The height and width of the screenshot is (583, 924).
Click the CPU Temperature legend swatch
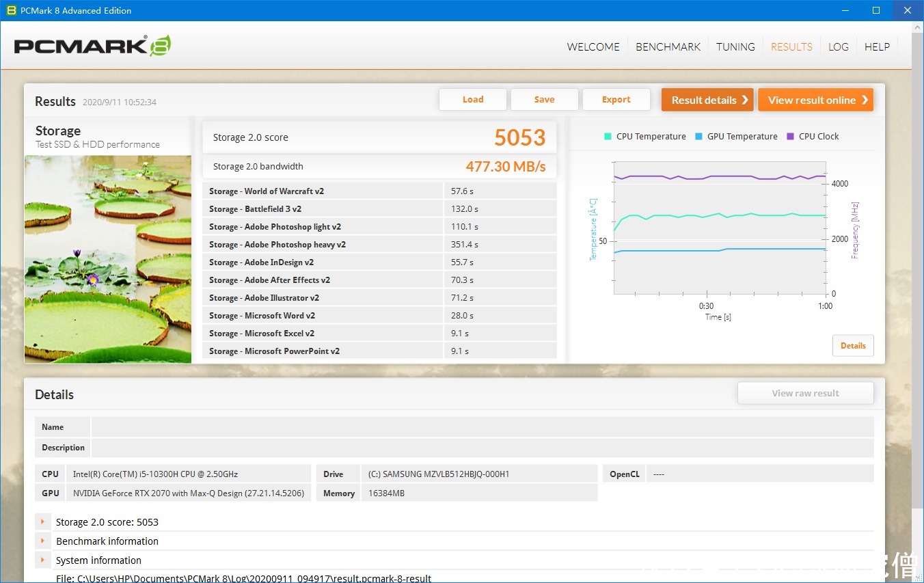[x=608, y=136]
